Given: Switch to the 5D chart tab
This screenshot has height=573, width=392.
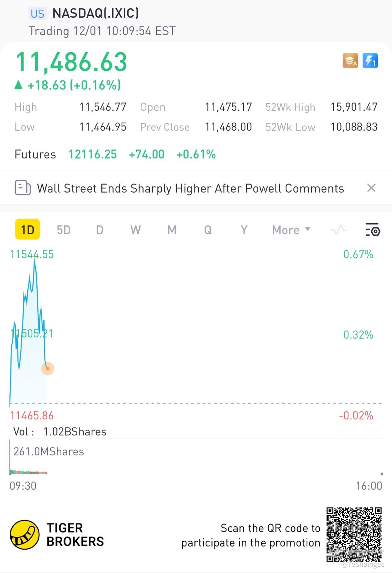Looking at the screenshot, I should click(64, 230).
